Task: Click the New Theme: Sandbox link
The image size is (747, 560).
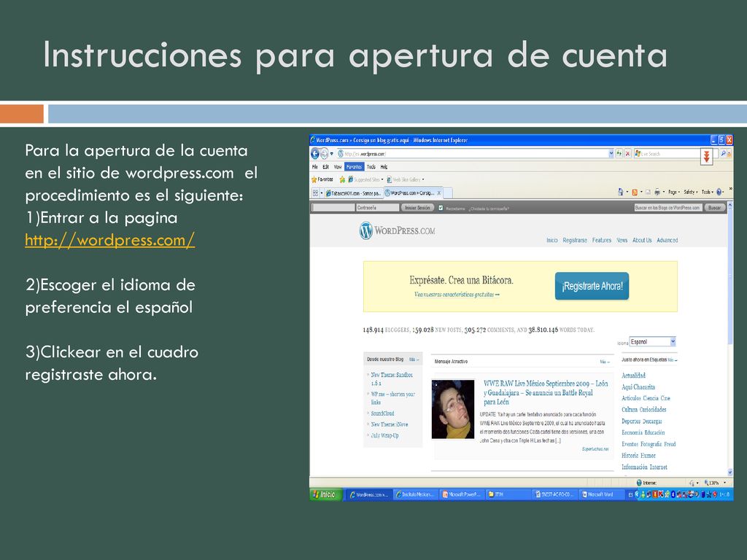Action: coord(392,379)
